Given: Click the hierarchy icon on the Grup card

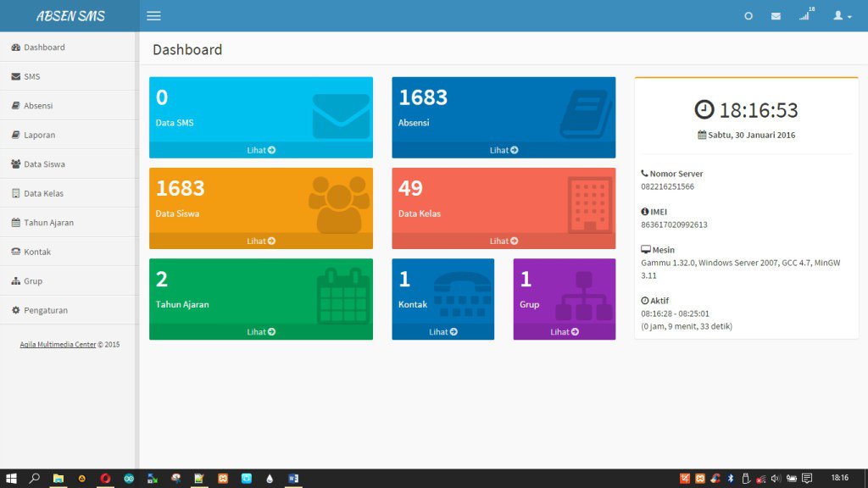Looking at the screenshot, I should 584,296.
